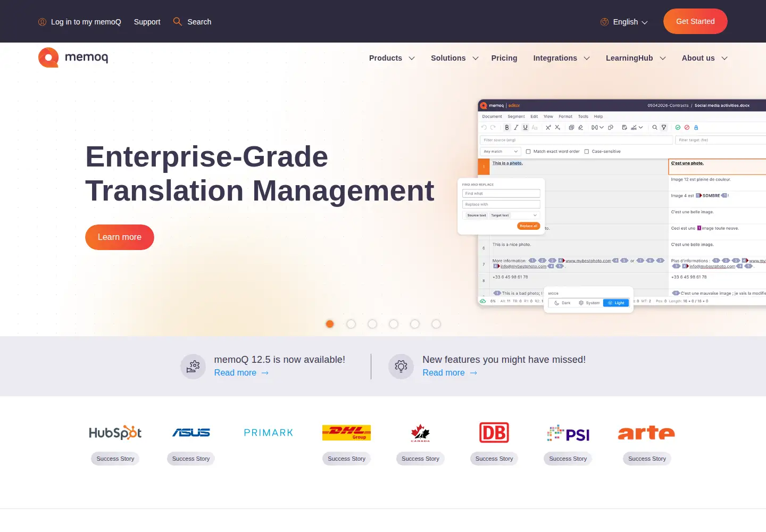This screenshot has width=766, height=532.
Task: Click superscript icon in editor preview toolbar
Action: (548, 128)
